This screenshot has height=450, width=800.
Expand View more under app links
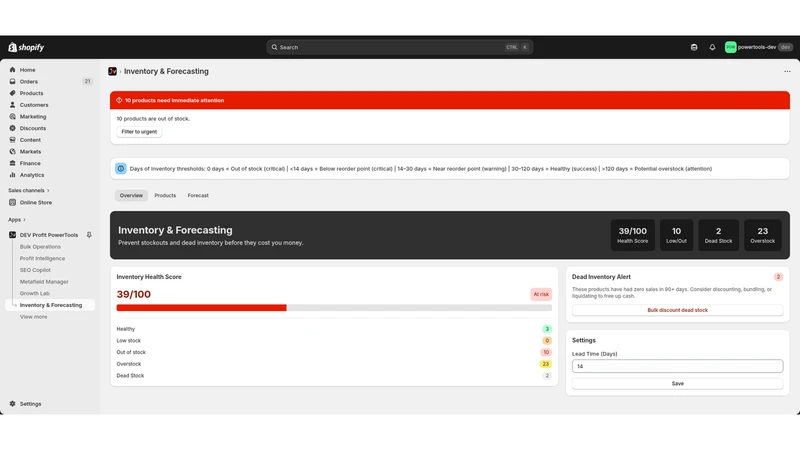tap(34, 317)
